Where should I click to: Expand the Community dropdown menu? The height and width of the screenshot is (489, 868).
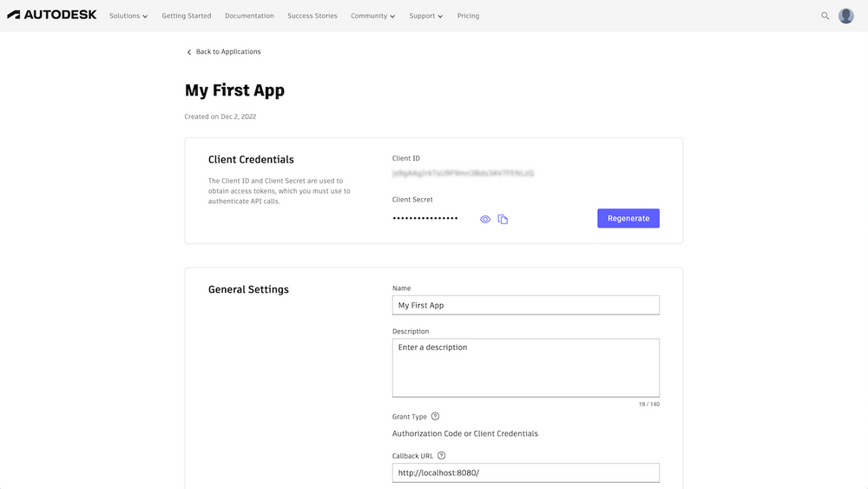372,16
